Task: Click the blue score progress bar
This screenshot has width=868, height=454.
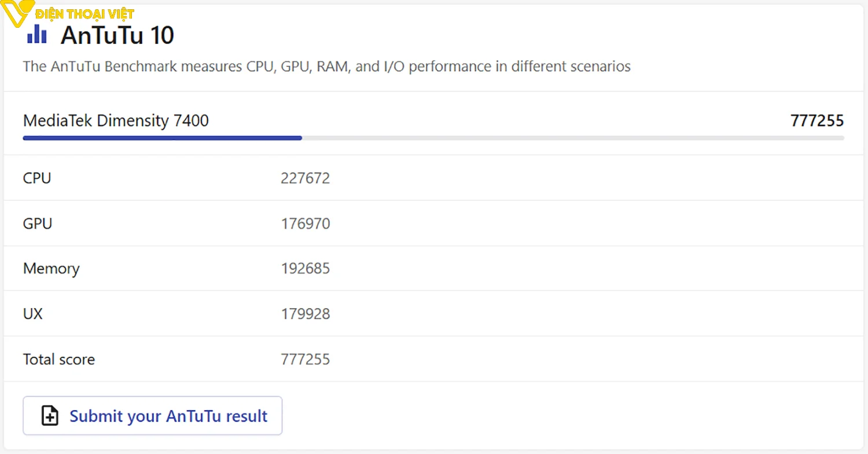Action: point(162,138)
